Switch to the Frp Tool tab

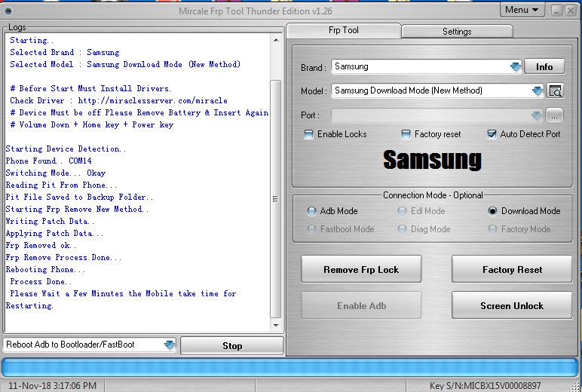coord(344,30)
